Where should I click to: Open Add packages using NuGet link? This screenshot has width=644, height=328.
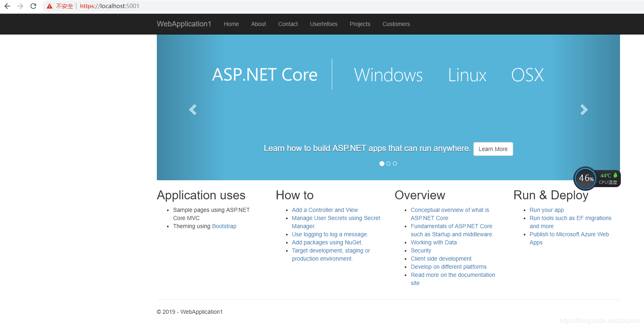tap(327, 242)
